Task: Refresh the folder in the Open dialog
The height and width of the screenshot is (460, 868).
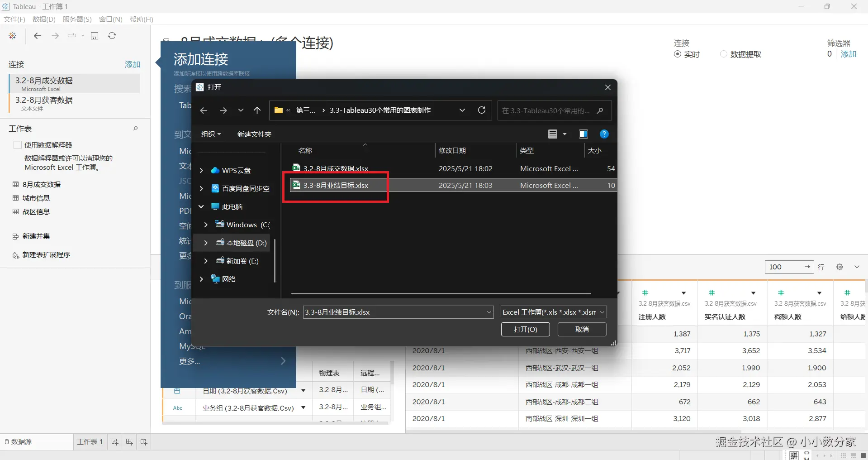Action: click(482, 110)
